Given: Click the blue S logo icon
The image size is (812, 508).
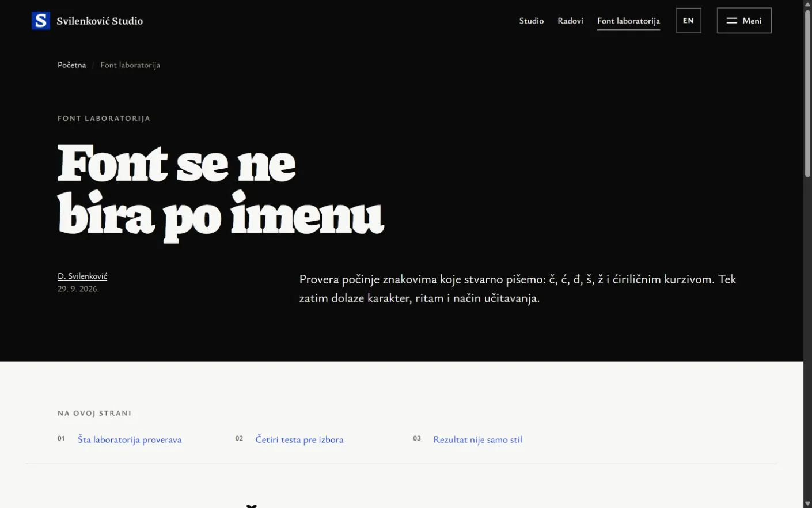Looking at the screenshot, I should point(41,21).
